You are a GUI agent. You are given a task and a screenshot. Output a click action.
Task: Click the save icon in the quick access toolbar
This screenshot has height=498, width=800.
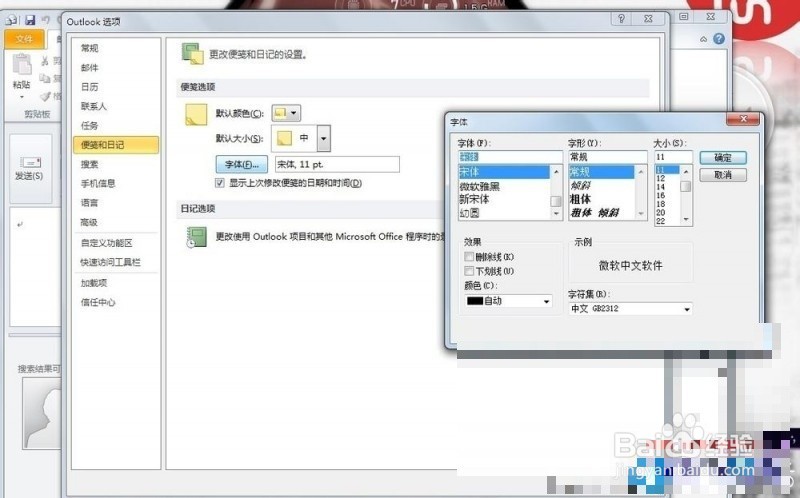30,20
